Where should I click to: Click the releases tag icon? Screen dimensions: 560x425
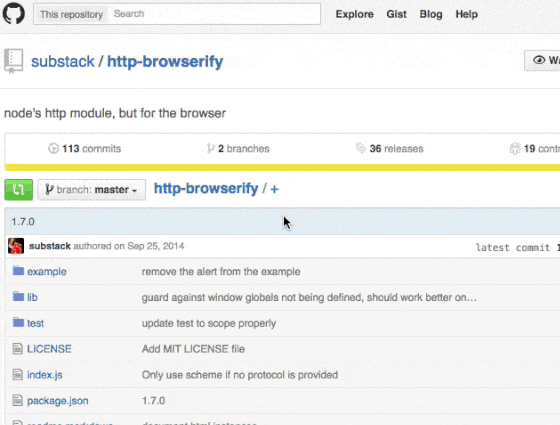361,148
